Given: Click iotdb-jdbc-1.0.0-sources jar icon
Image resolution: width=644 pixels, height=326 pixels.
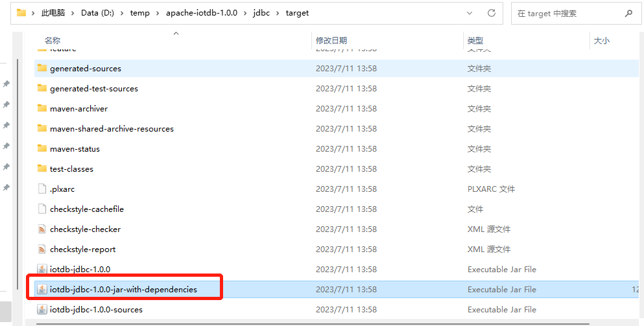Looking at the screenshot, I should click(x=42, y=309).
